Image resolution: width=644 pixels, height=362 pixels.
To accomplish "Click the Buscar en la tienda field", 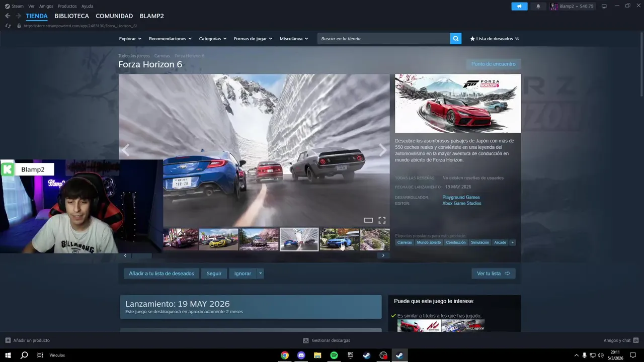I will [384, 39].
